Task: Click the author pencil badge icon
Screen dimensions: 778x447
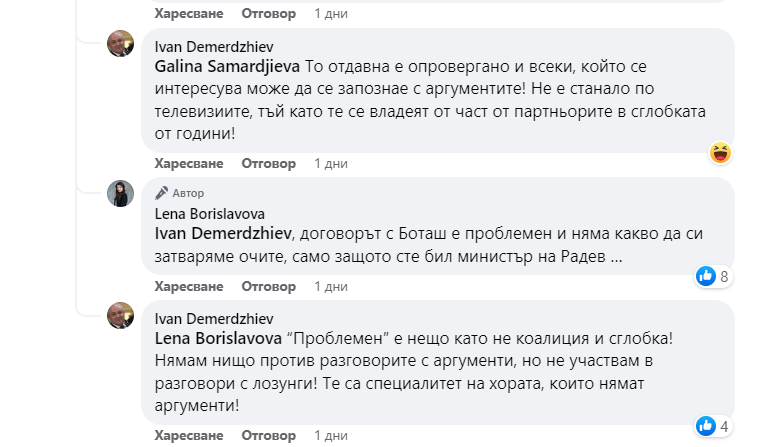Action: pyautogui.click(x=161, y=193)
